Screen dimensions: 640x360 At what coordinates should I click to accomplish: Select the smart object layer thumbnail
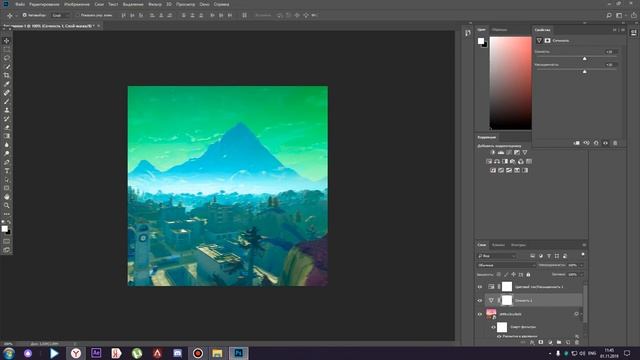tap(491, 314)
